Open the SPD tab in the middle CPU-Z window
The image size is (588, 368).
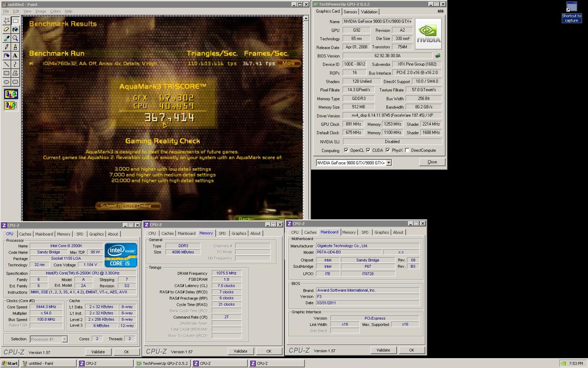click(x=222, y=233)
